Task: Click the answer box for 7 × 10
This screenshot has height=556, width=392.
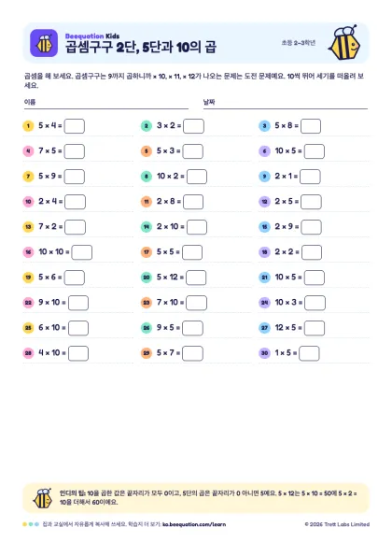Action: click(196, 303)
